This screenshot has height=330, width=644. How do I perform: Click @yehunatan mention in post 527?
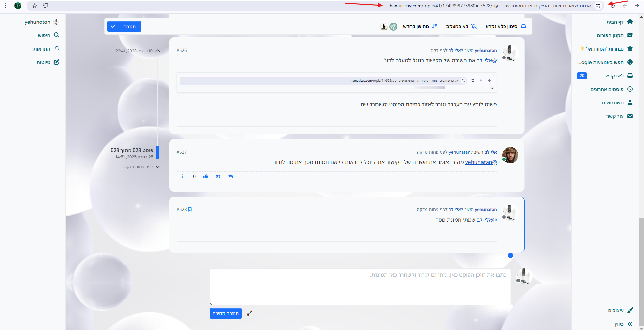tap(481, 162)
